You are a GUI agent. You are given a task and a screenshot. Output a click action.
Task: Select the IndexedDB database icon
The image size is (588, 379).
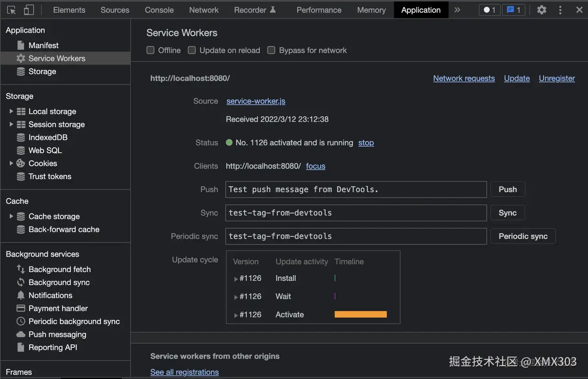tap(21, 138)
